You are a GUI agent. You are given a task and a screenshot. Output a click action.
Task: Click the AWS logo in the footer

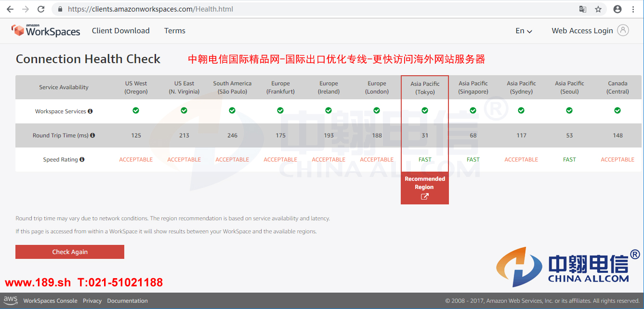11,300
